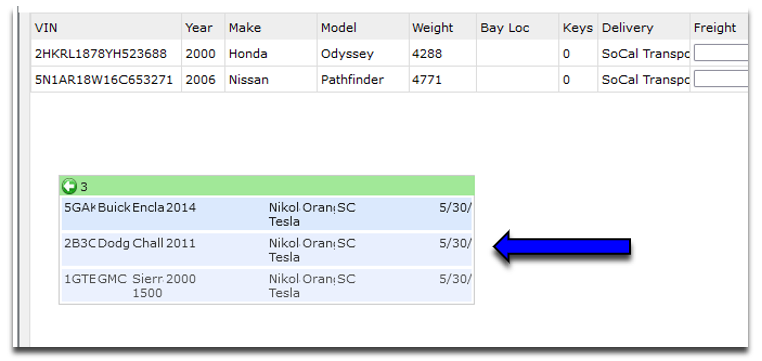Click SoCal Transport delivery in Honda row

pyautogui.click(x=645, y=53)
